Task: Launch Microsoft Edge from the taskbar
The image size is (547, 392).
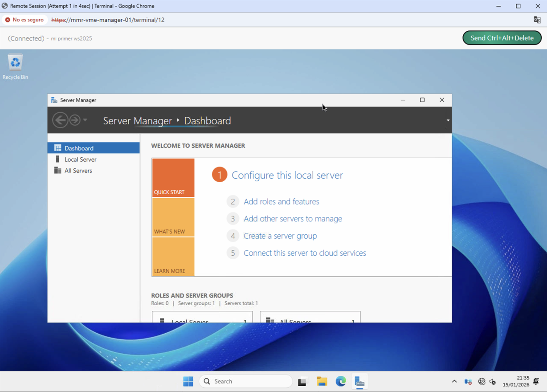Action: [x=341, y=381]
